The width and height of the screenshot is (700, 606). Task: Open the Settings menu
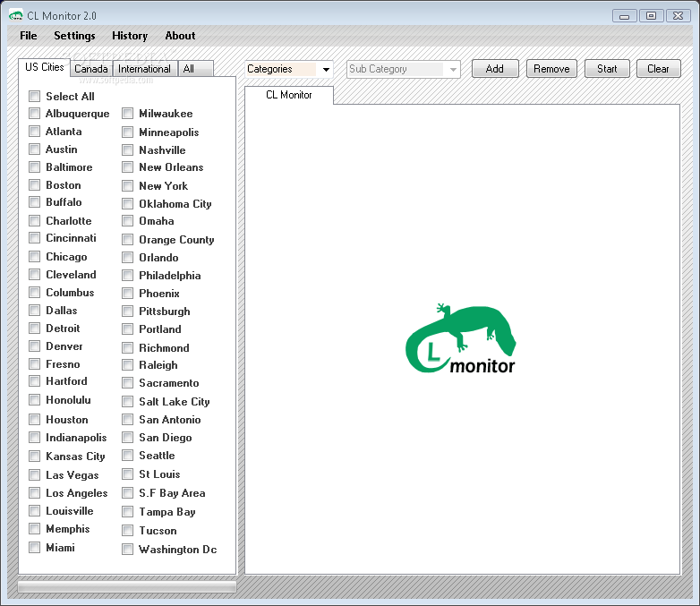click(x=74, y=36)
